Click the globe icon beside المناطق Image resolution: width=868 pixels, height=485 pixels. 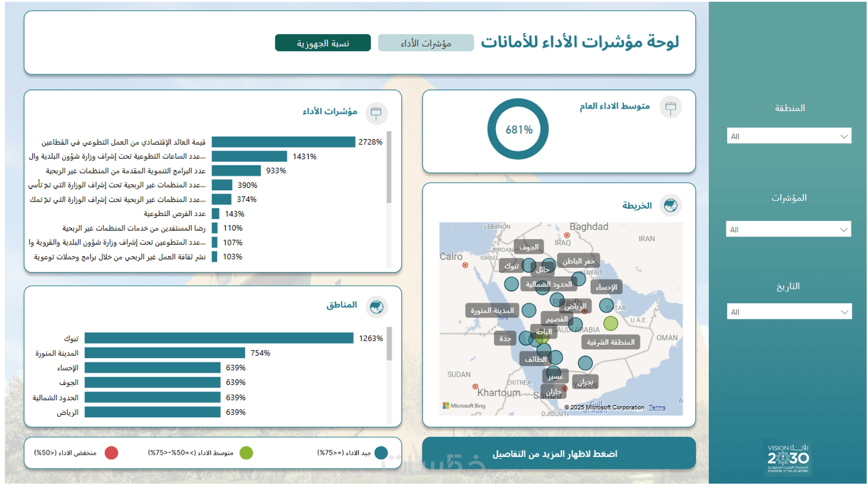pos(376,307)
